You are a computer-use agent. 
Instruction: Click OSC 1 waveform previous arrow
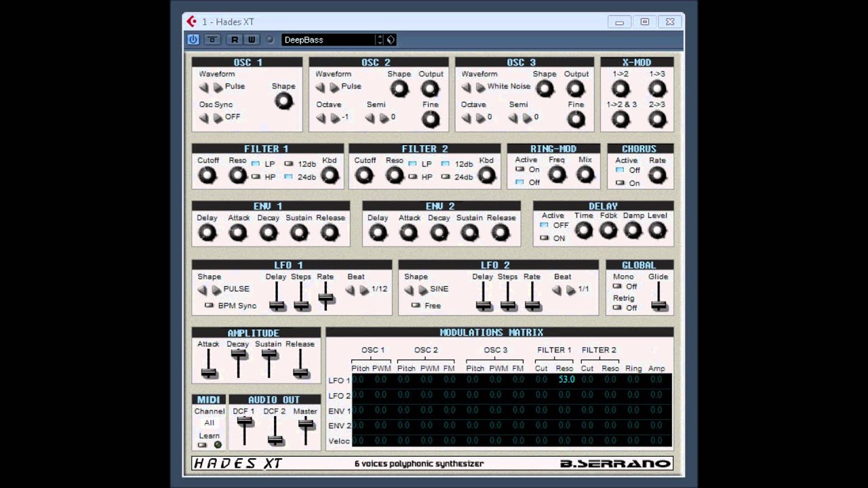[203, 87]
